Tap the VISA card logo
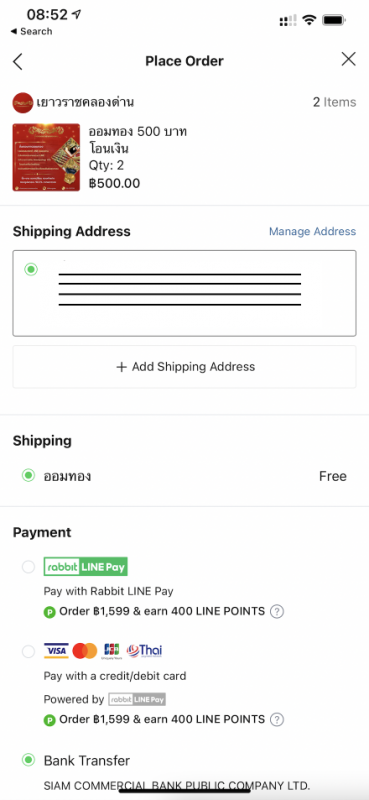Image resolution: width=369 pixels, height=800 pixels. pyautogui.click(x=56, y=651)
